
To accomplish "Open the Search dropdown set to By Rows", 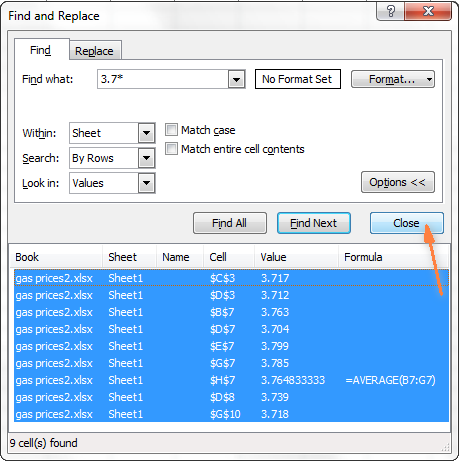I will [112, 158].
